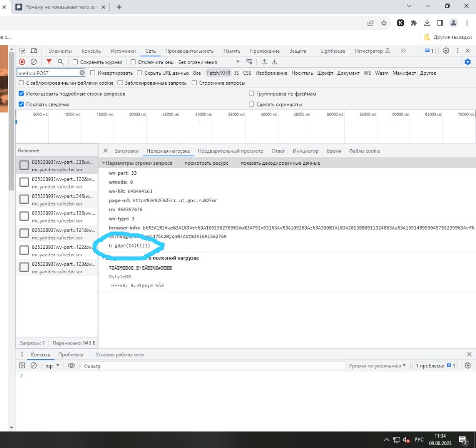The image size is (476, 448).
Task: Switch to Проблемы drawer tab
Action: point(70,354)
